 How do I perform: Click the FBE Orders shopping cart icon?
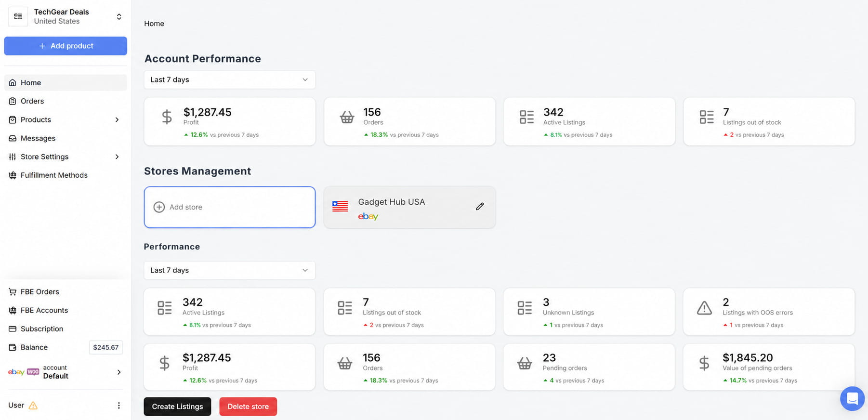(x=13, y=292)
